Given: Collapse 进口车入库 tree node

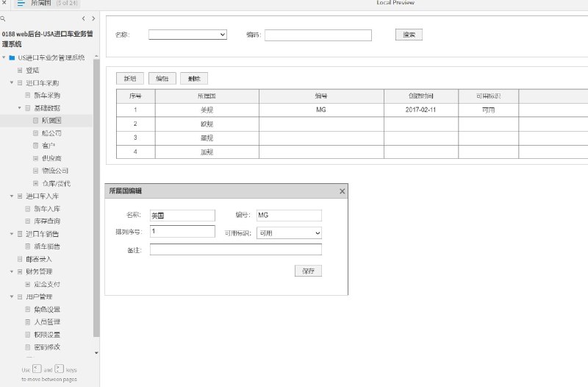Looking at the screenshot, I should click(x=12, y=196).
